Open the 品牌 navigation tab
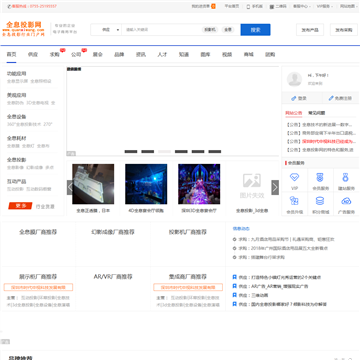 (x=119, y=54)
